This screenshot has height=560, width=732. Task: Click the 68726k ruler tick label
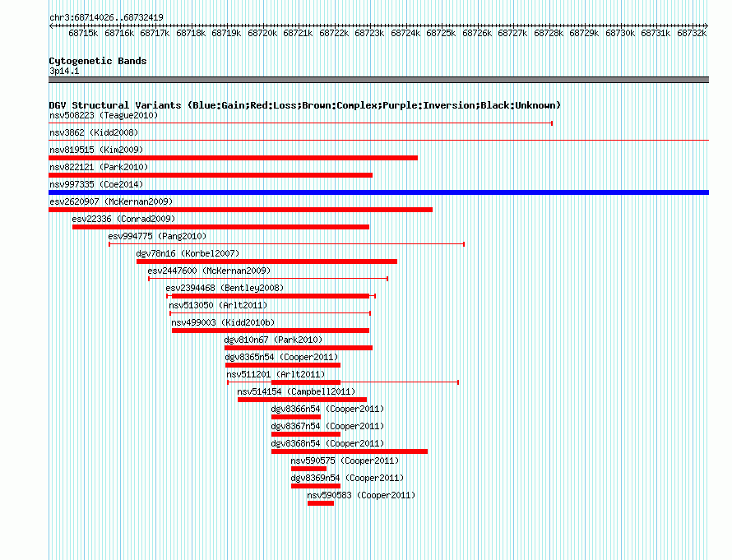pos(477,33)
